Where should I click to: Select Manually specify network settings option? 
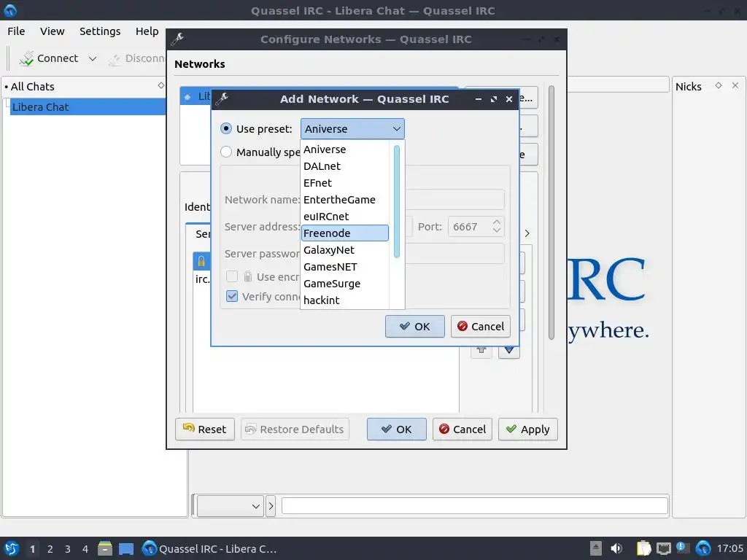(x=226, y=152)
